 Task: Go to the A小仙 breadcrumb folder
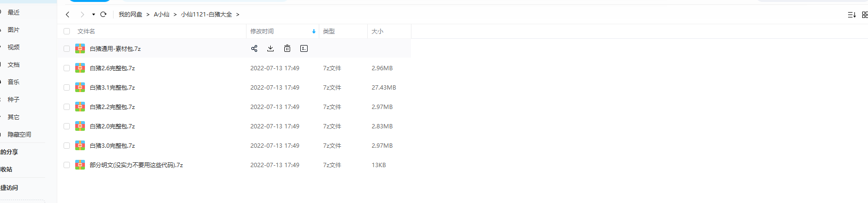point(162,15)
